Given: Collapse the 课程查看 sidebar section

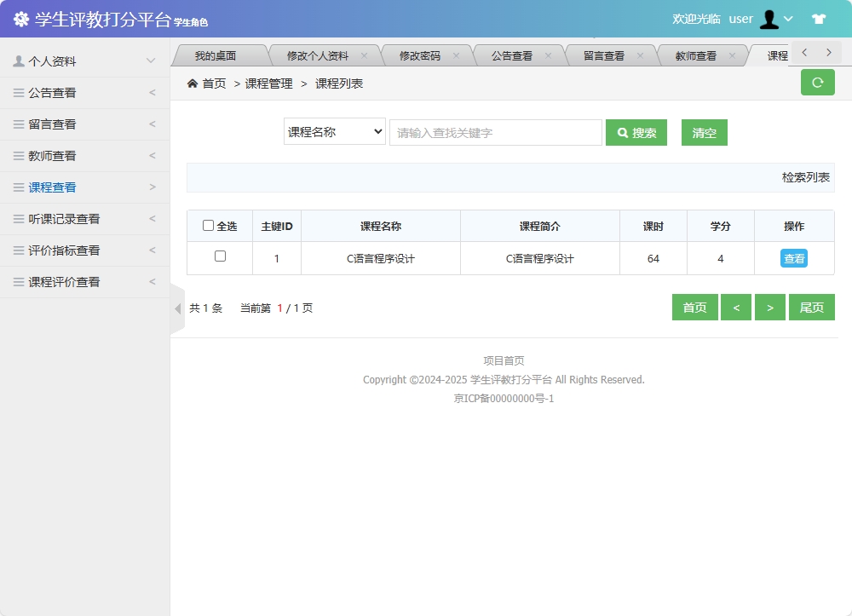Looking at the screenshot, I should tap(153, 187).
